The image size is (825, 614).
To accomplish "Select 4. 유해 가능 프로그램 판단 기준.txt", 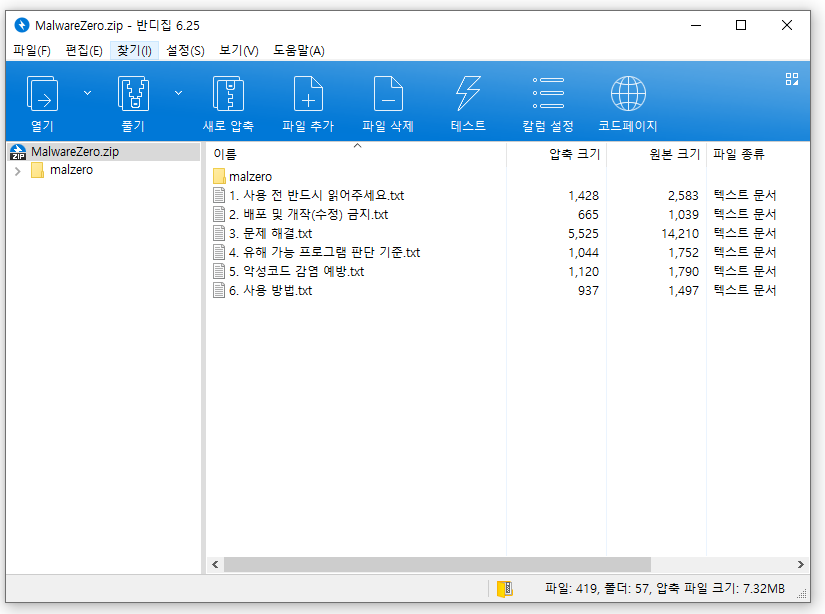I will point(325,253).
